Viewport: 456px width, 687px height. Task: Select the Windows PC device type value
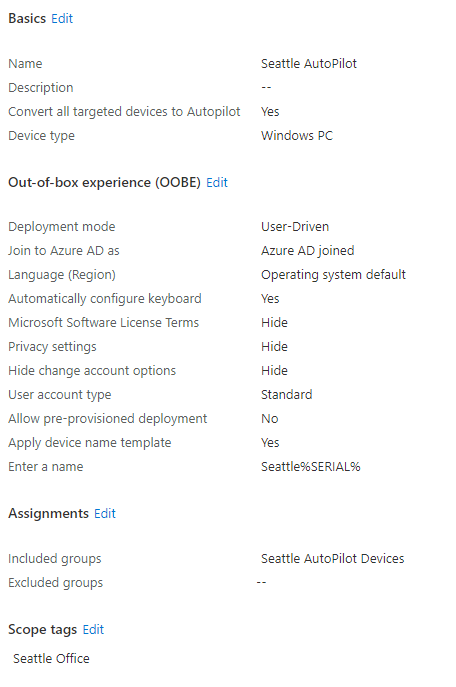coord(297,136)
